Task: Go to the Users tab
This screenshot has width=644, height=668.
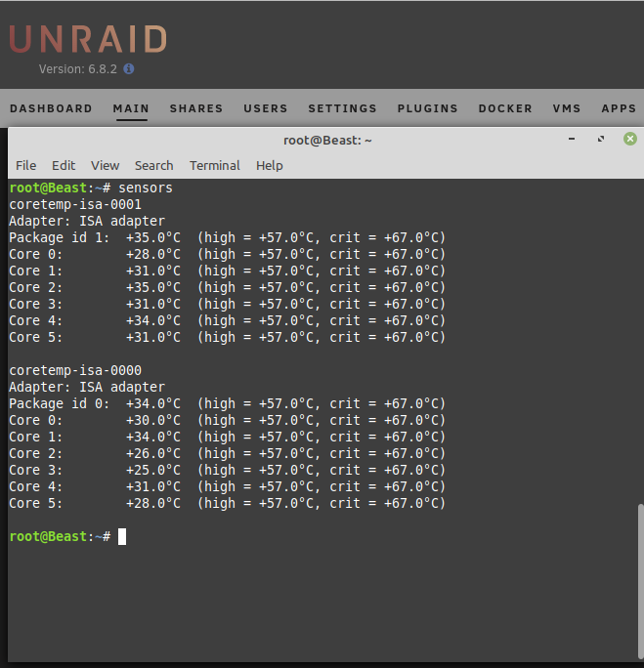Action: point(266,108)
